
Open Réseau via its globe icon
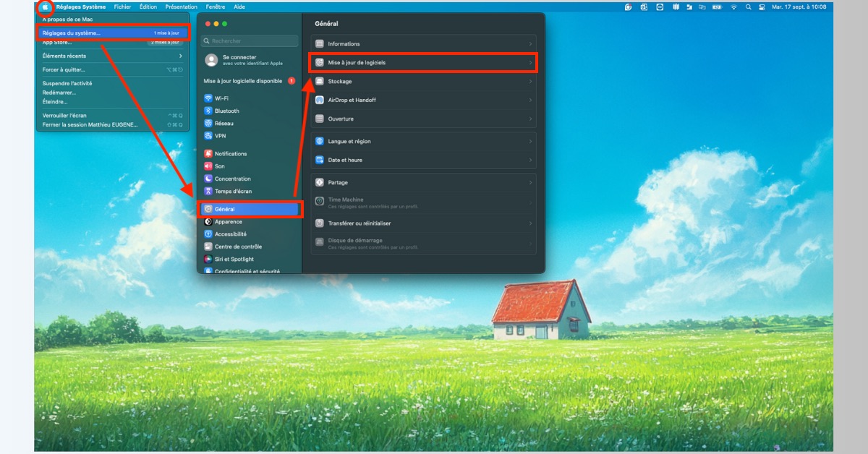pos(208,123)
